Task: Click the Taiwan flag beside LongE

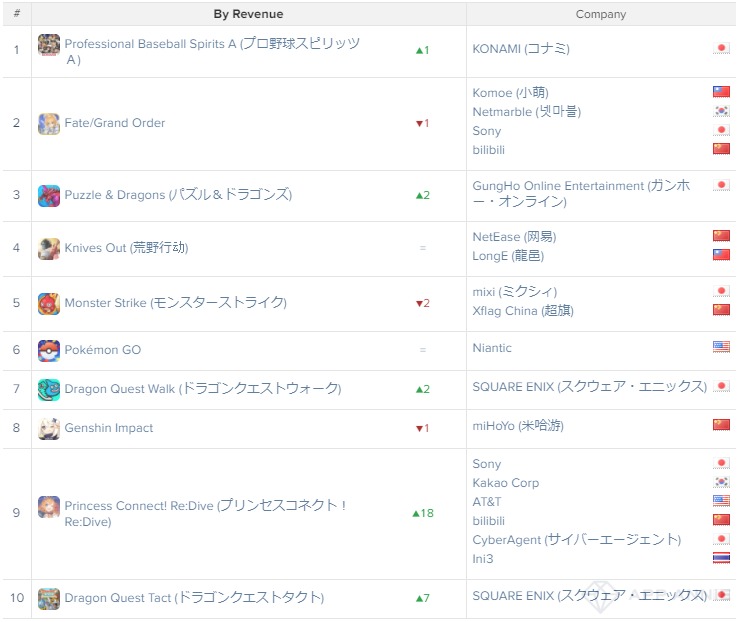Action: 721,254
